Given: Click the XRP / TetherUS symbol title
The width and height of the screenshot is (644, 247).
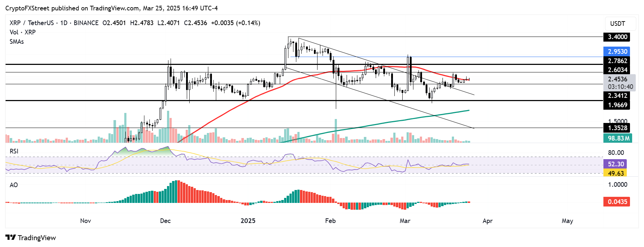Looking at the screenshot, I should [32, 23].
